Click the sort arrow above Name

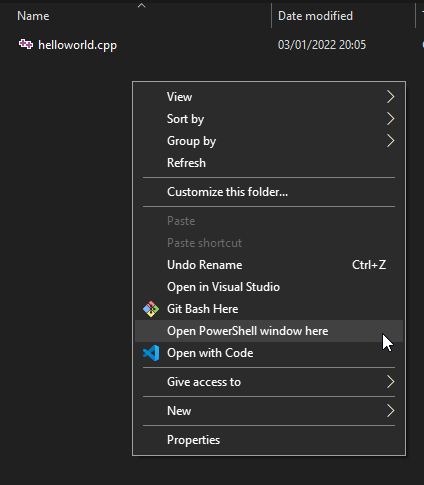(x=142, y=5)
